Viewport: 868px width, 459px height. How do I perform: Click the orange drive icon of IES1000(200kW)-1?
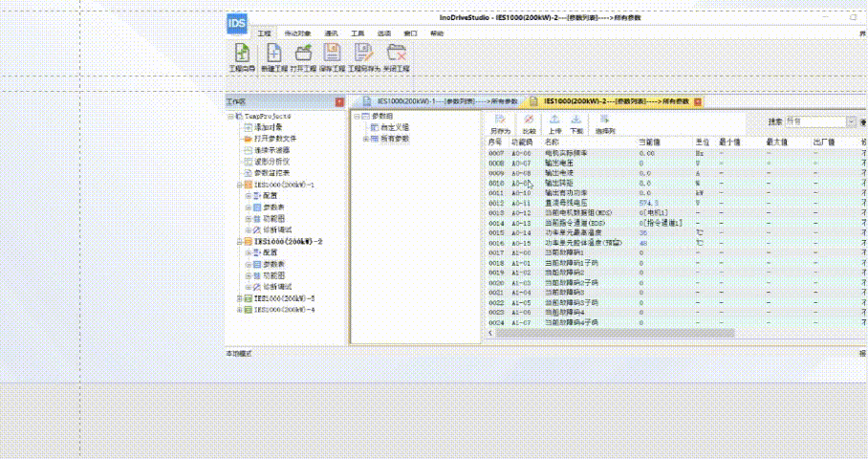[x=249, y=185]
